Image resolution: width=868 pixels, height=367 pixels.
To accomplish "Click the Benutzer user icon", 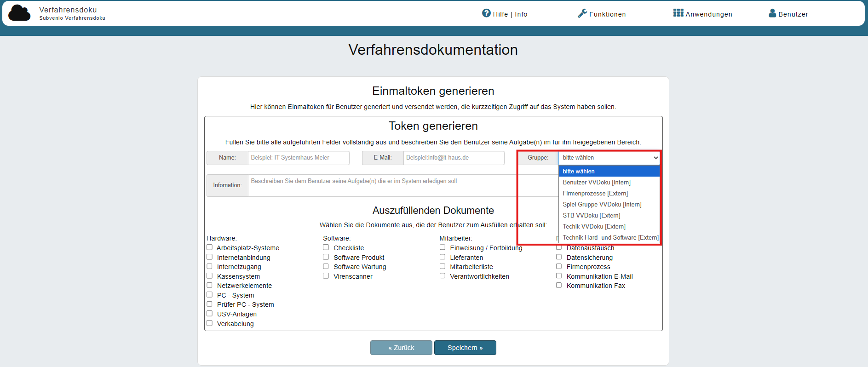I will point(772,13).
